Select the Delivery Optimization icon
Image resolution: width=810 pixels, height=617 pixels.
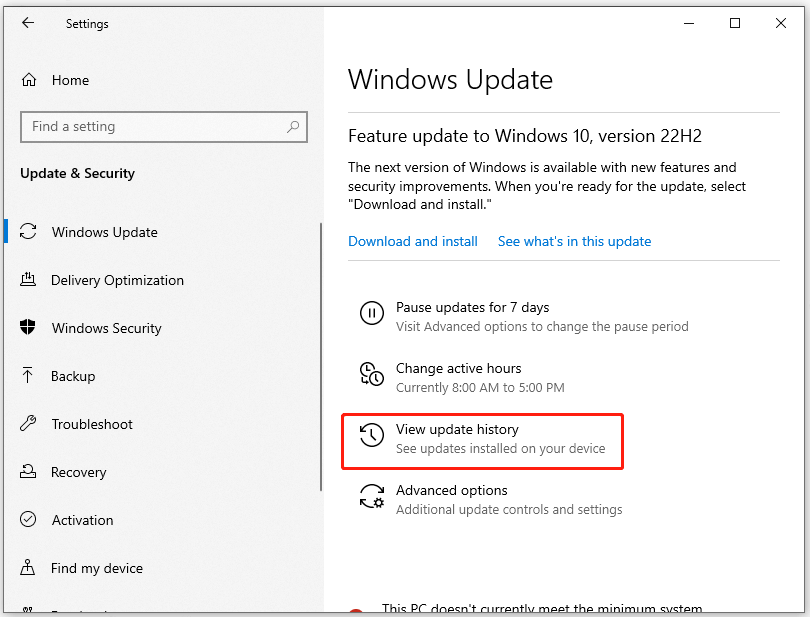coord(30,280)
